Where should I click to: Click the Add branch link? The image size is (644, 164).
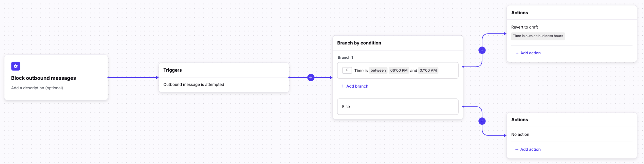pyautogui.click(x=357, y=86)
